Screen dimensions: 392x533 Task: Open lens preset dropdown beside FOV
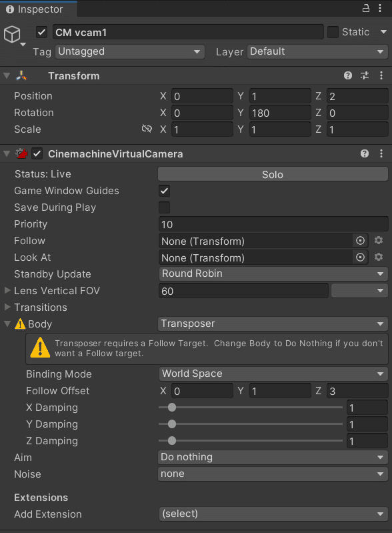coord(359,291)
